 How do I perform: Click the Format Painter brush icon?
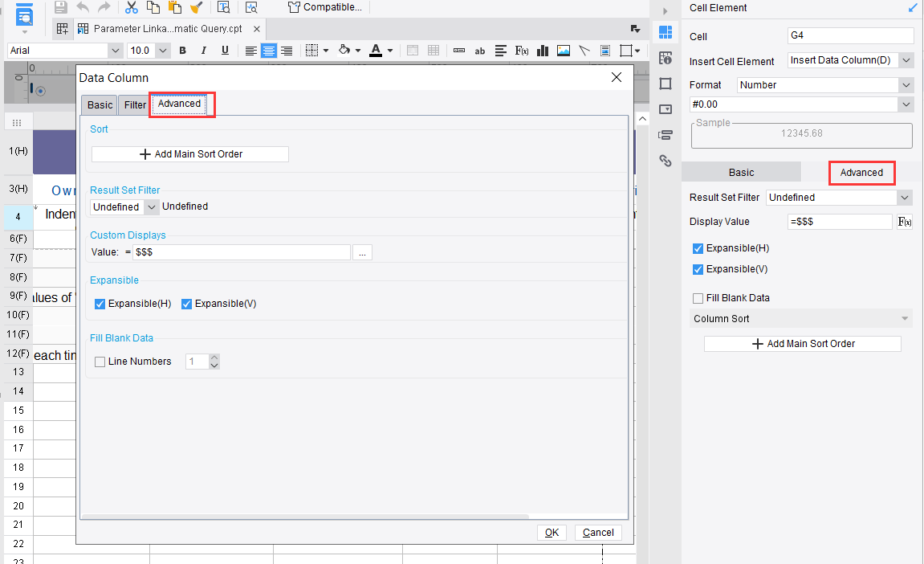196,7
